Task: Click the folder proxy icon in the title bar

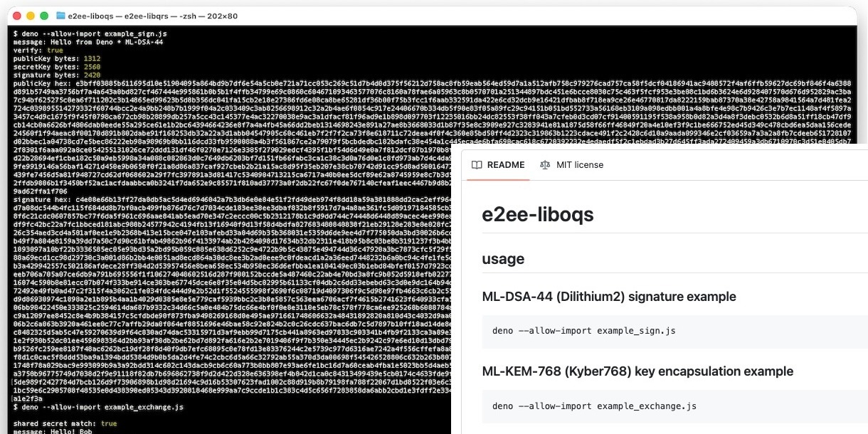Action: pos(60,15)
